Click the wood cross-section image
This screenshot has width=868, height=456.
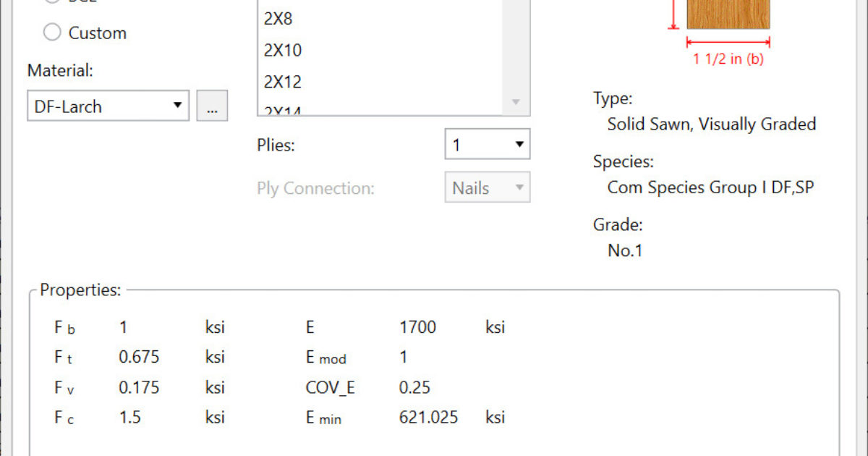pos(728,14)
